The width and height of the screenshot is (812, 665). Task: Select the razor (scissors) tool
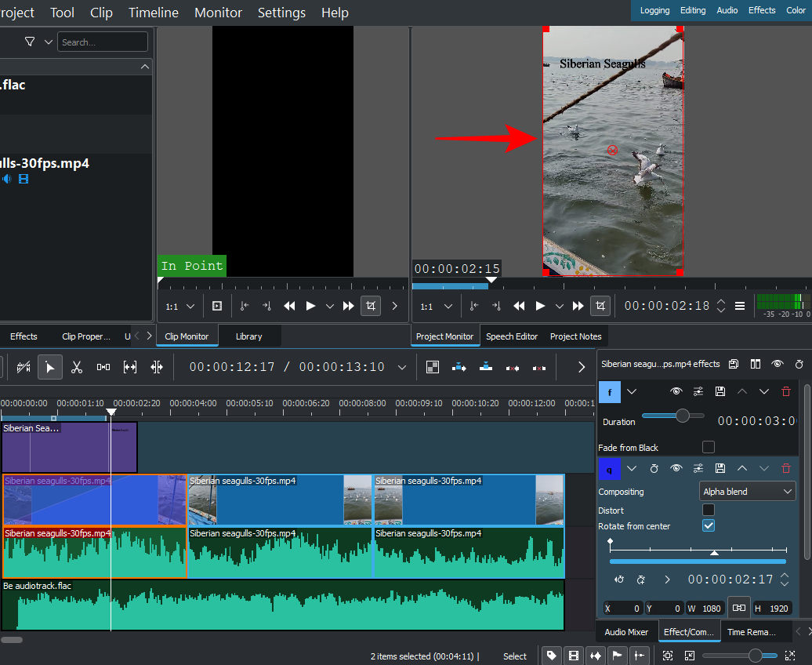[76, 366]
